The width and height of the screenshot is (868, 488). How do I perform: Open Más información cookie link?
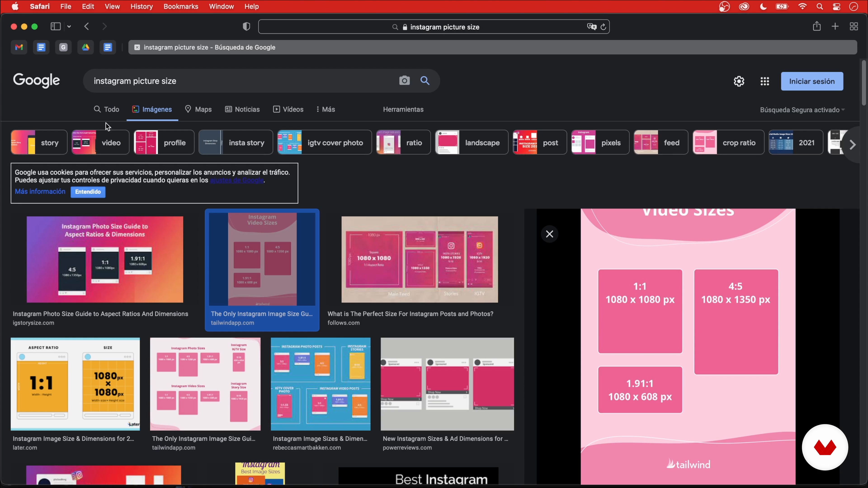click(x=40, y=192)
